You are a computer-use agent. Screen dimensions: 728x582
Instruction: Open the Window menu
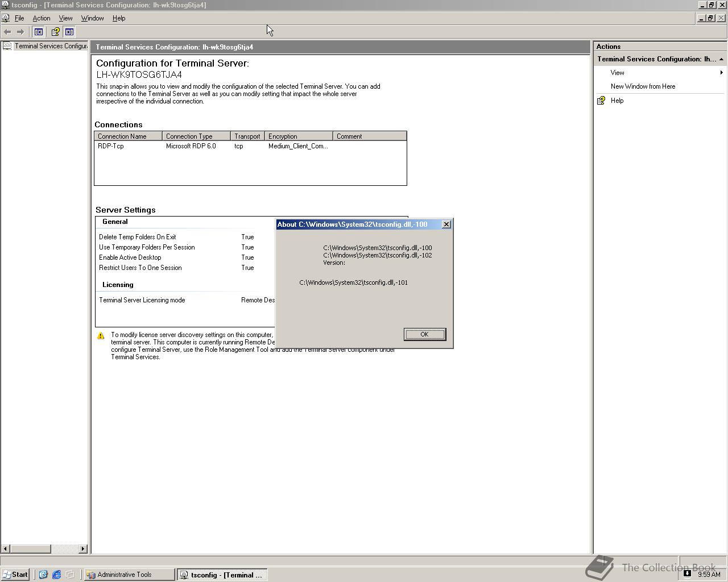(x=92, y=18)
